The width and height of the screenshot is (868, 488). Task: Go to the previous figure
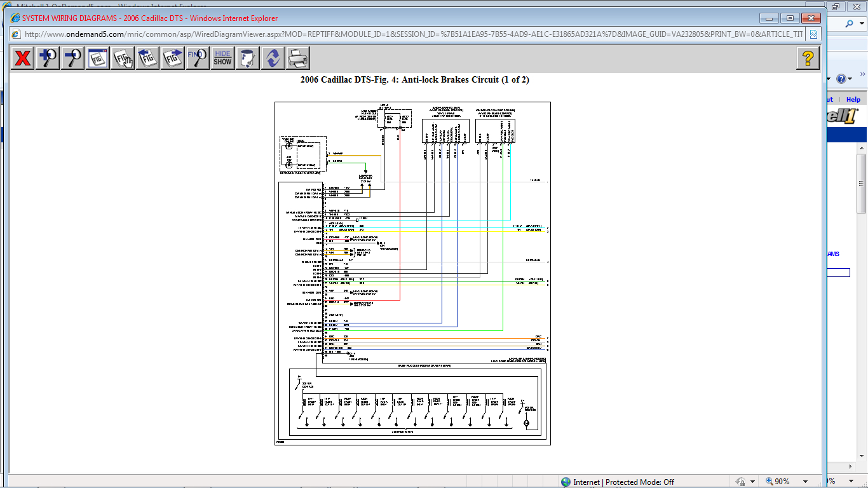(147, 58)
